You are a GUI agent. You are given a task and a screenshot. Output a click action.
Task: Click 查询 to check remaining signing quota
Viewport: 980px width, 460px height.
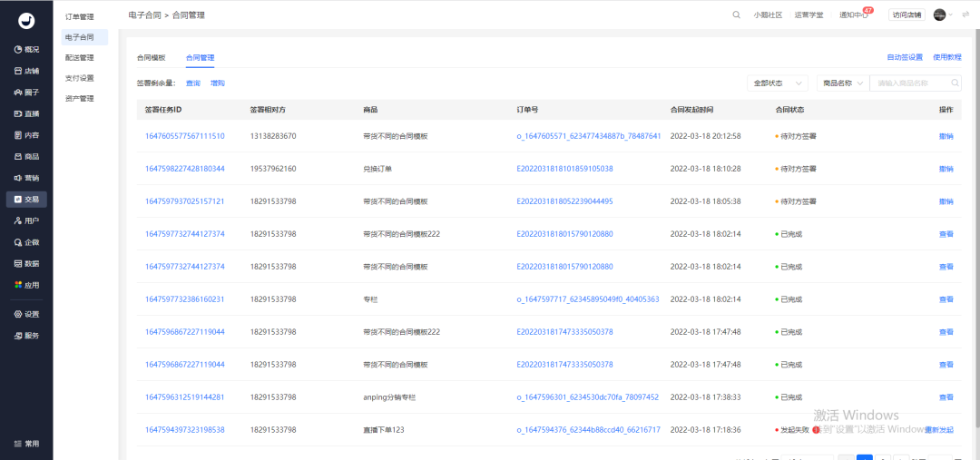pyautogui.click(x=193, y=83)
